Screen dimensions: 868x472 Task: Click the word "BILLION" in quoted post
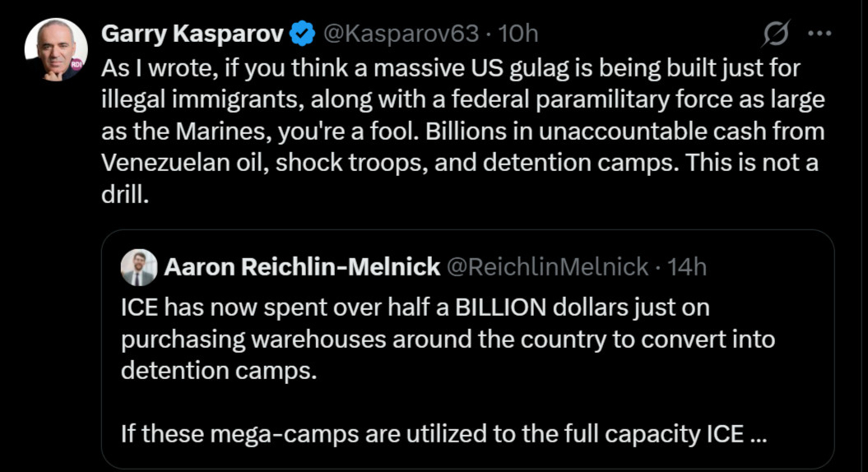point(502,308)
